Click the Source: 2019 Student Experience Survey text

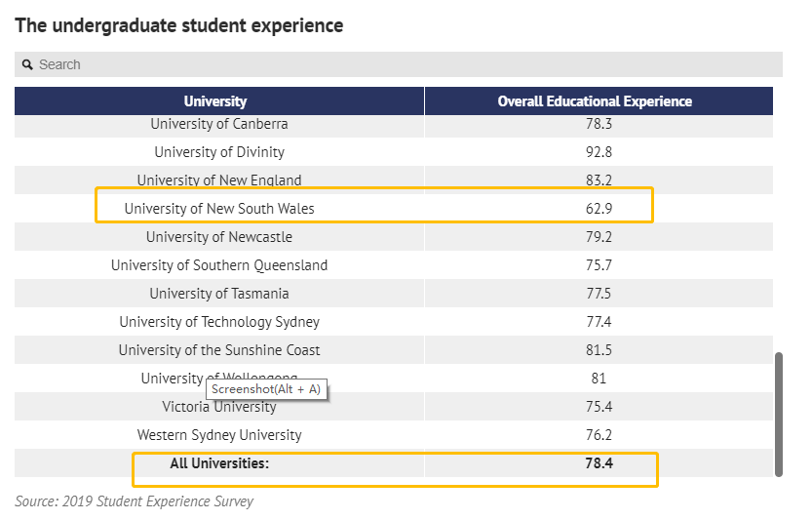pos(135,501)
